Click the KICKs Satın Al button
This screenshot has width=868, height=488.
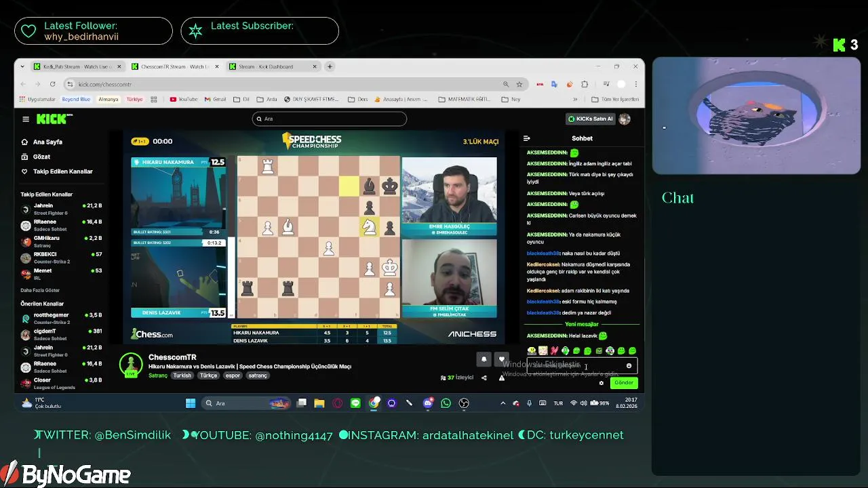591,119
